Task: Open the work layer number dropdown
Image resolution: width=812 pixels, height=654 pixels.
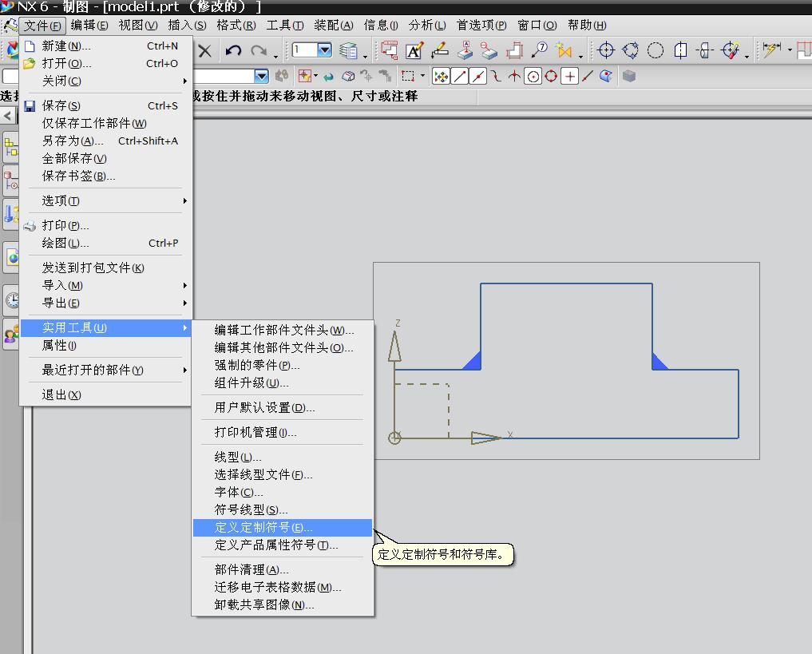Action: pyautogui.click(x=325, y=50)
